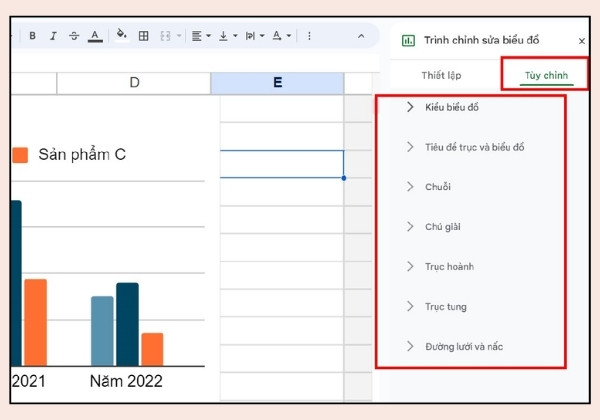Click orange bar for Năm 2022
Viewport: 600px width, 420px height.
(x=152, y=349)
